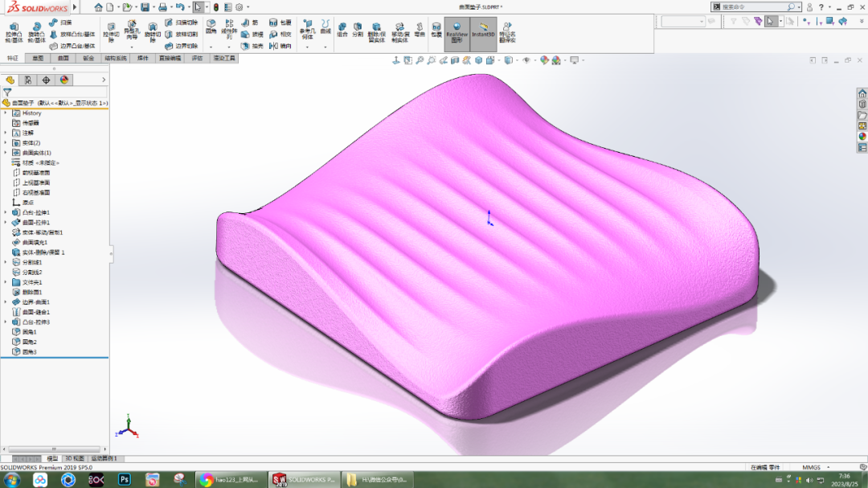Select the 旋转凸台/基体 (Revolved Boss) tool
Viewport: 868px width, 488px height.
39,32
